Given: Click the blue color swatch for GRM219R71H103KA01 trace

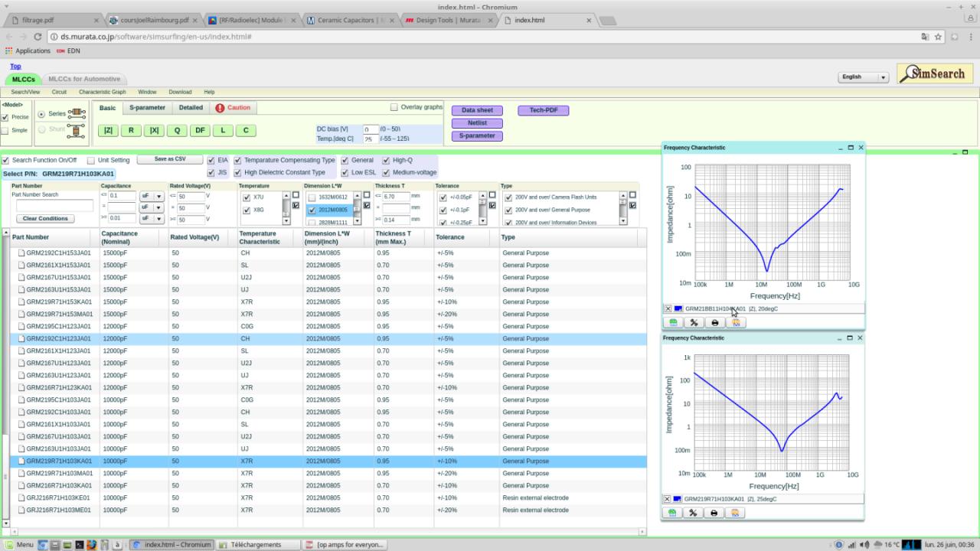Looking at the screenshot, I should coord(678,499).
